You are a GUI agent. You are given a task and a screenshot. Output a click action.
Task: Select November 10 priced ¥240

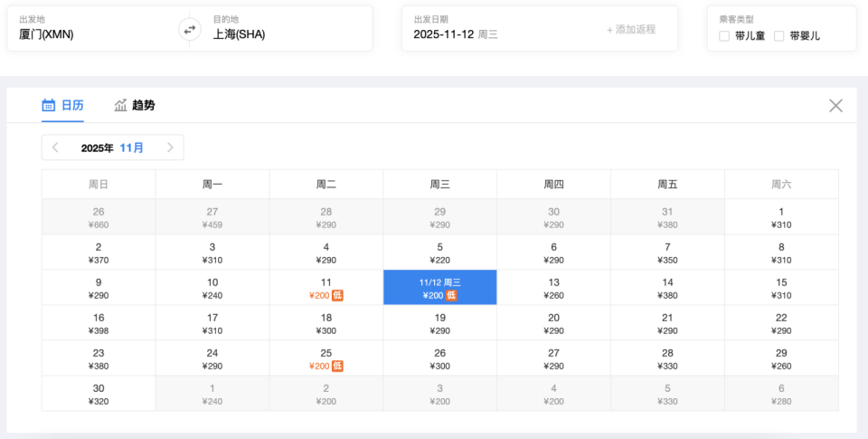pos(212,288)
